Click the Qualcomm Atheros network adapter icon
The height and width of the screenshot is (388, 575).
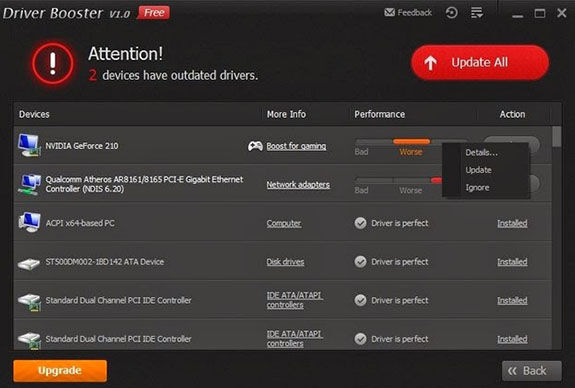pos(29,184)
